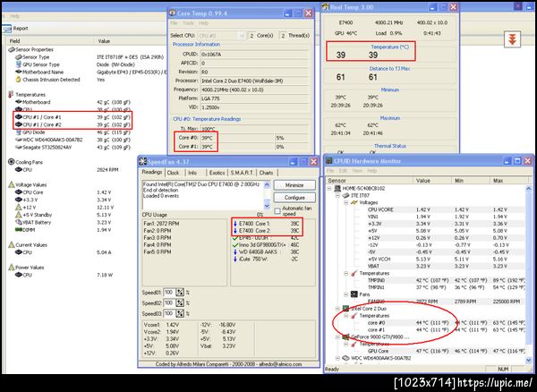Click the Intel Core 2 Duo processor icon

pos(345,309)
